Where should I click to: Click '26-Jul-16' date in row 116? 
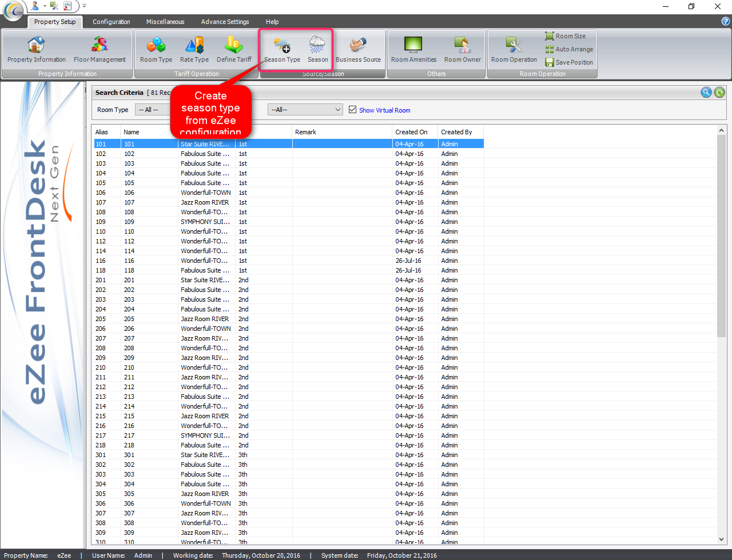pyautogui.click(x=408, y=261)
